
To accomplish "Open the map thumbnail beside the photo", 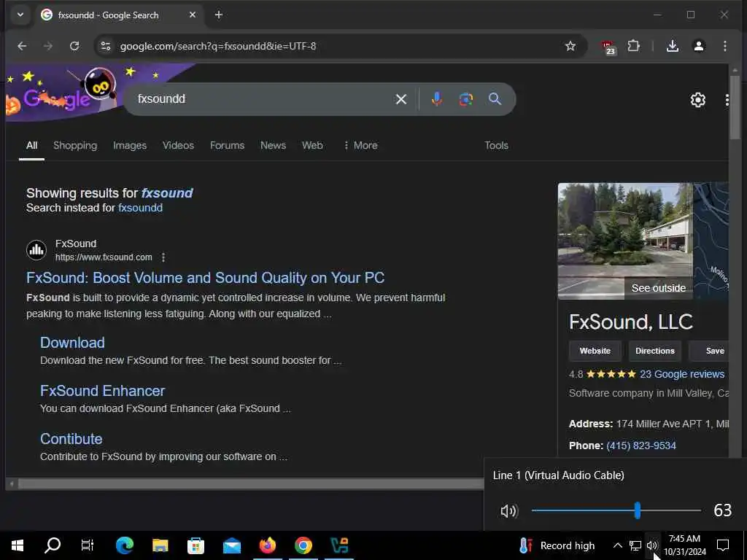I will [x=711, y=241].
